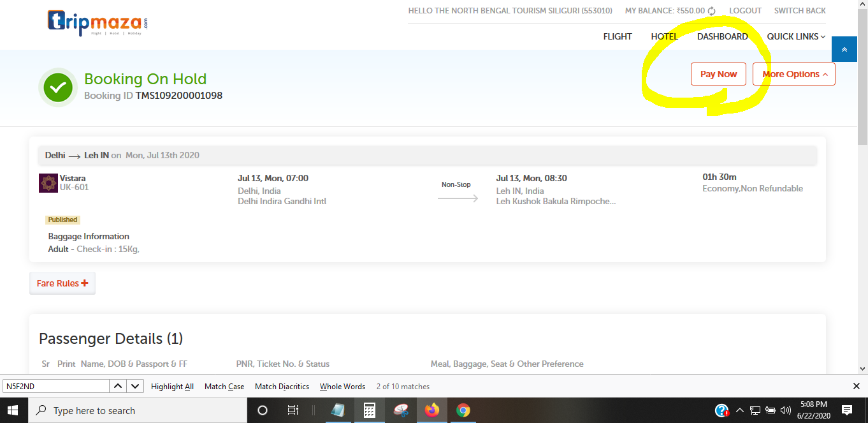Go to DASHBOARD
868x423 pixels.
tap(723, 36)
